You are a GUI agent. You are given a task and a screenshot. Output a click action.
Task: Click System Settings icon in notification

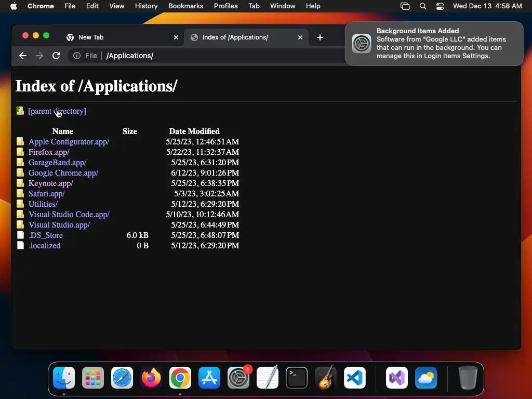tap(362, 44)
